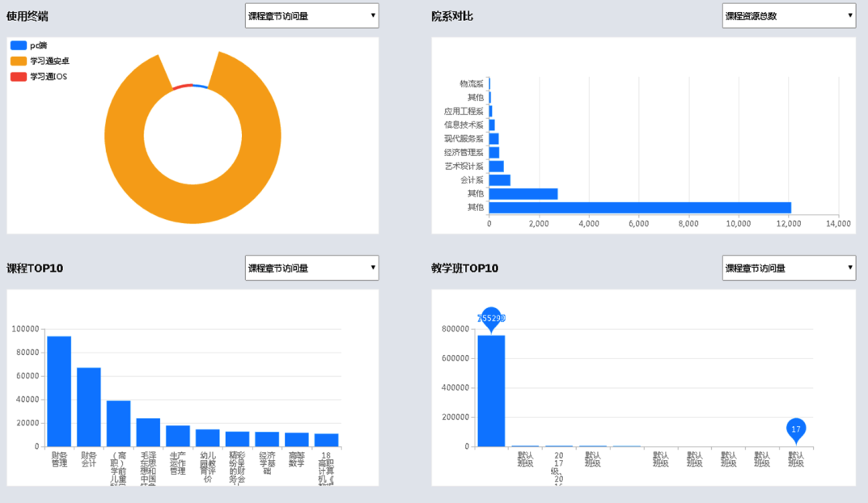Toggle the pc端 series legend label
Screen dimensions: 868x503
38,46
